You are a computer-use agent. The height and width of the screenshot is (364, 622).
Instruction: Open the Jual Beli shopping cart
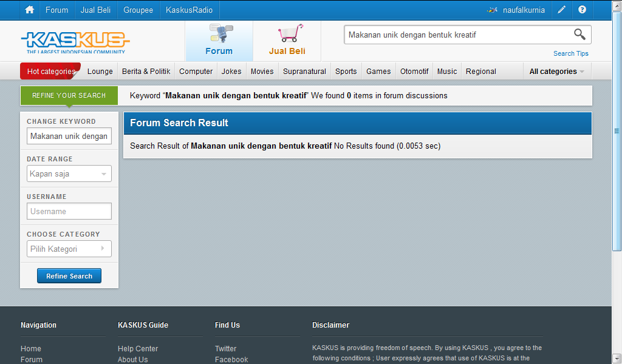click(x=287, y=41)
